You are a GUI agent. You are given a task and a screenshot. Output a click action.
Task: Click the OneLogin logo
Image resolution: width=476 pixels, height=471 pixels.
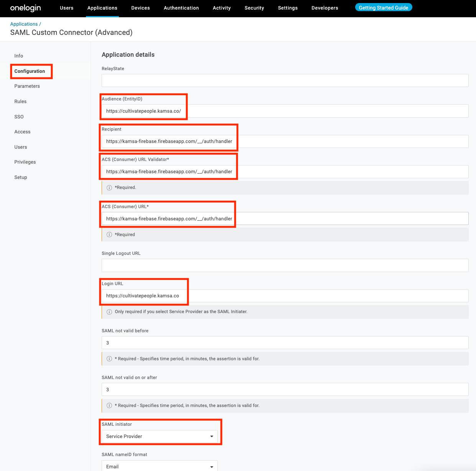point(25,8)
